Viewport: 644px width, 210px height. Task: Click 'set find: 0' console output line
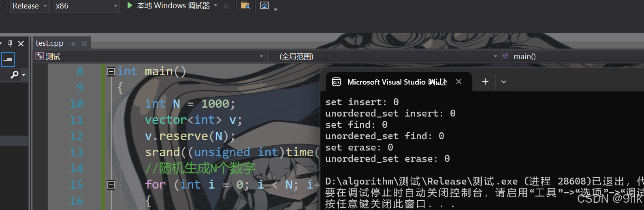tap(356, 125)
